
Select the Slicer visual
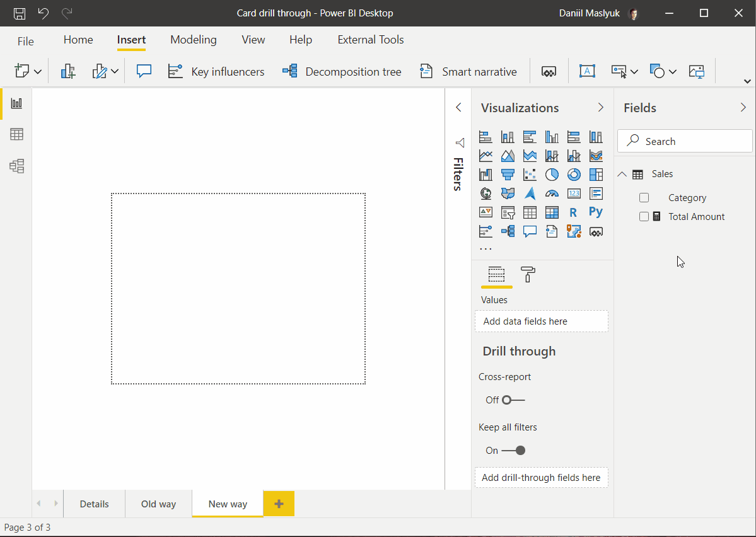508,212
